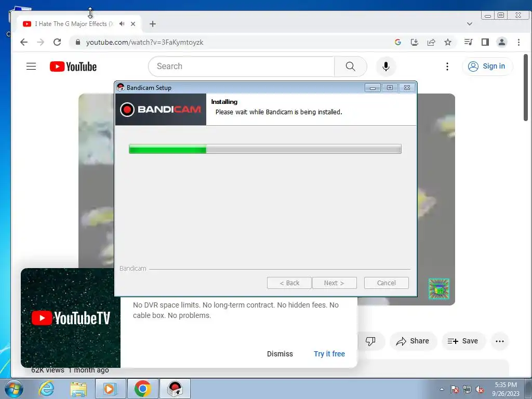The width and height of the screenshot is (532, 399).
Task: Open the Google icon in address bar
Action: point(398,42)
